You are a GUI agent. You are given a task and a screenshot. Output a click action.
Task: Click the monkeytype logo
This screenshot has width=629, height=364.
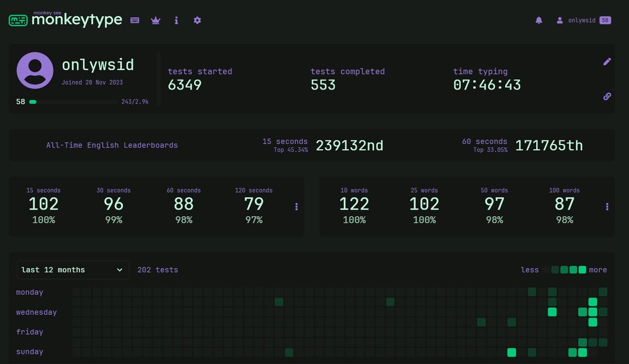(66, 20)
